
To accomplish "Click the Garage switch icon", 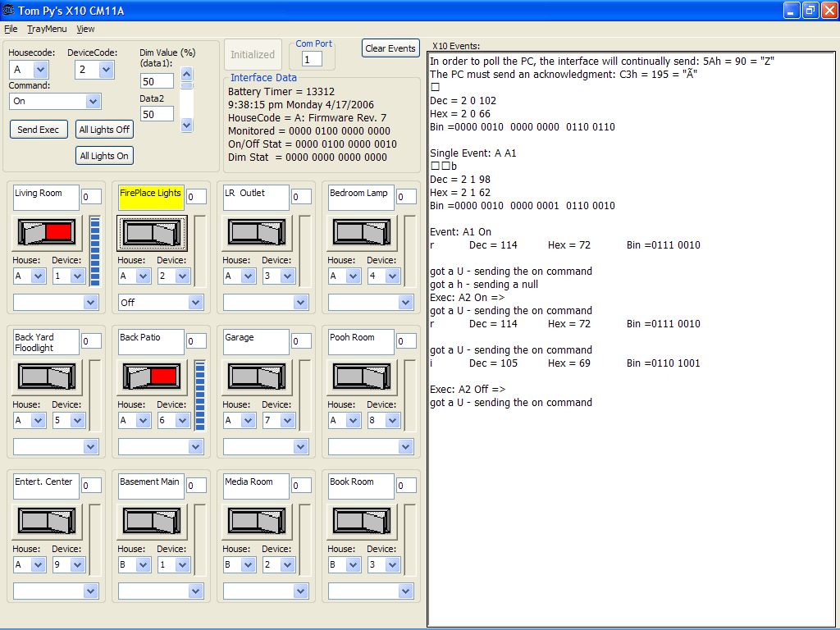I will (257, 377).
